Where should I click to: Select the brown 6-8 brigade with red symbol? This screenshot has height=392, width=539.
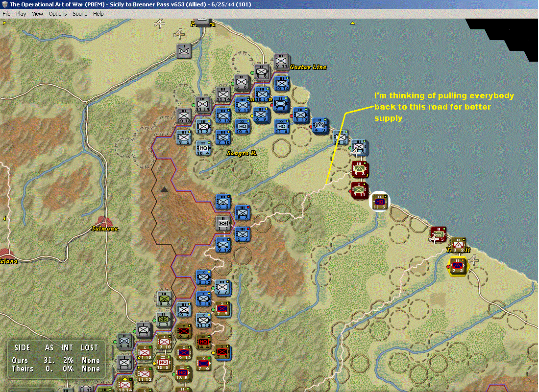pyautogui.click(x=184, y=331)
